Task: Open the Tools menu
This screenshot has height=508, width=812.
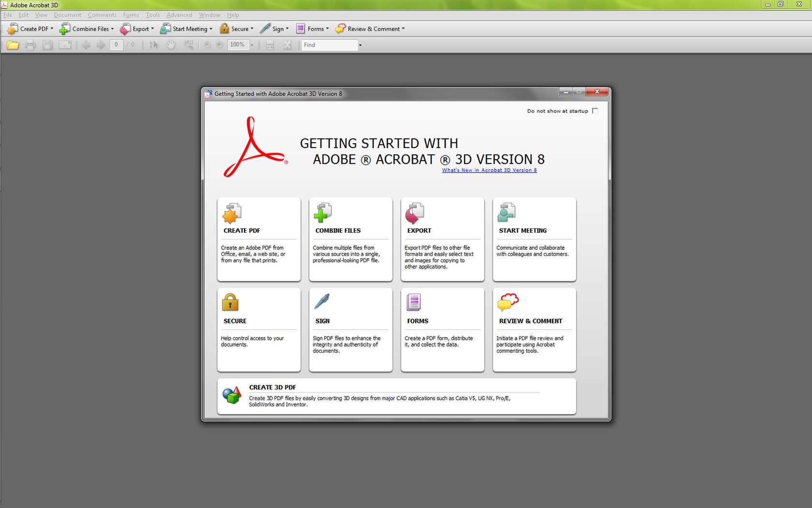Action: [153, 15]
